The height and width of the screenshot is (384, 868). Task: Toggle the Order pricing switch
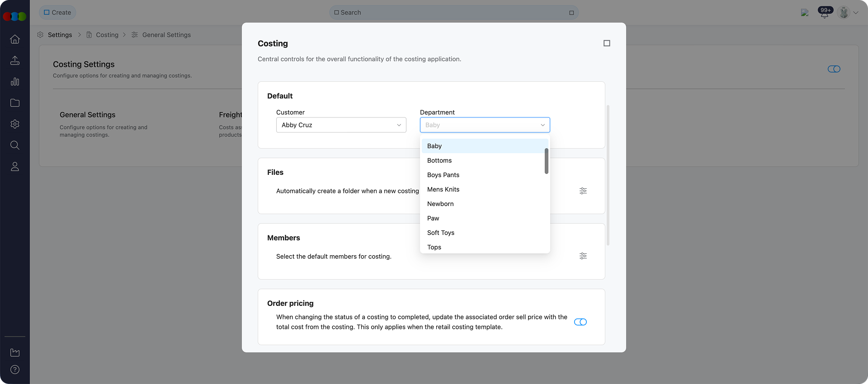tap(580, 322)
